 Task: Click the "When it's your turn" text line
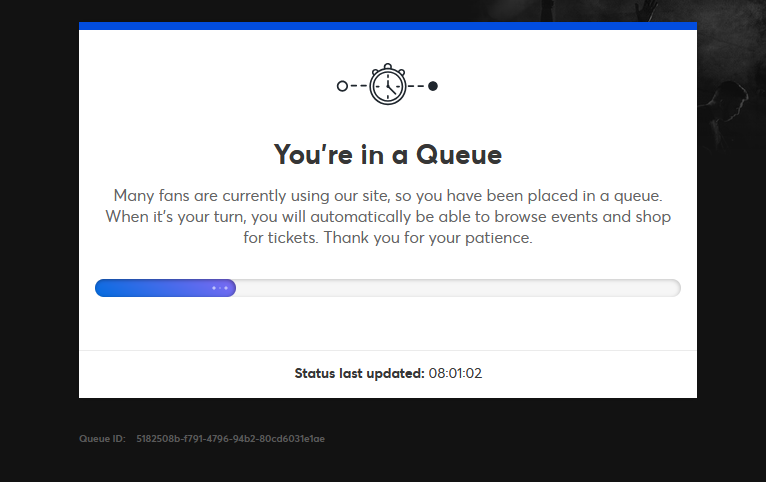pyautogui.click(x=387, y=217)
